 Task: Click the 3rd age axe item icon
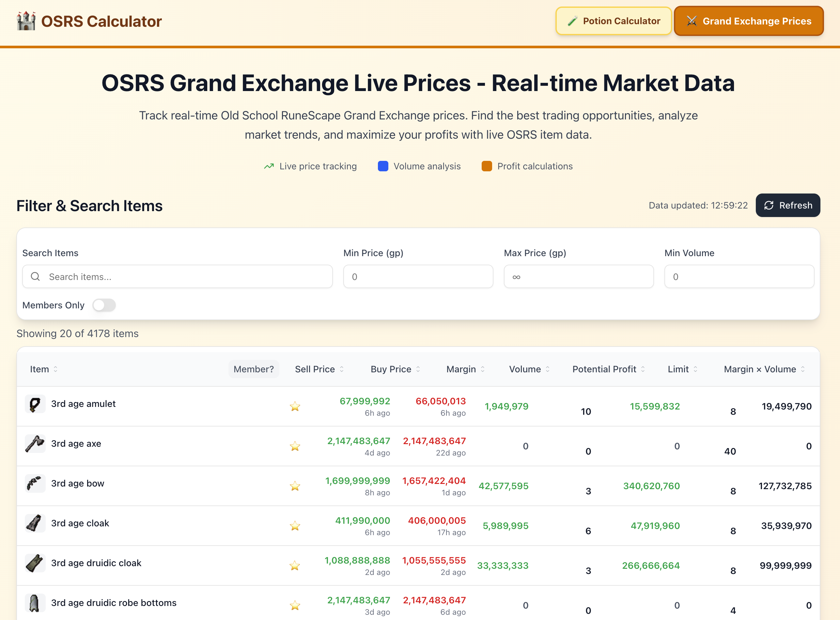click(35, 443)
